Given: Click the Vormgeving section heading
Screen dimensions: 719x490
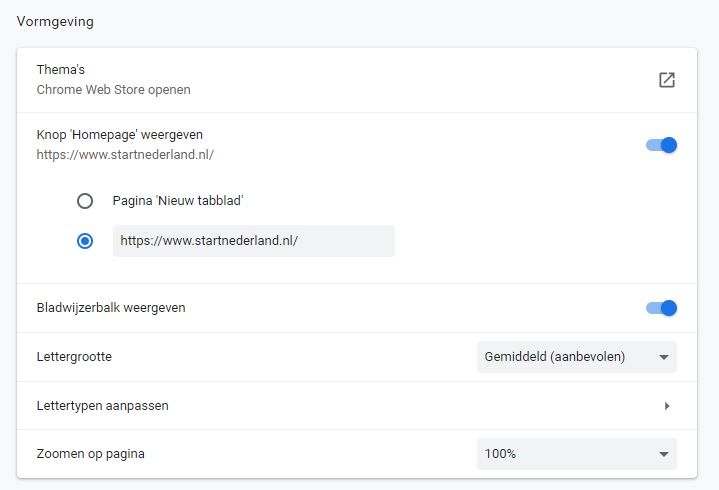Looking at the screenshot, I should pyautogui.click(x=55, y=22).
